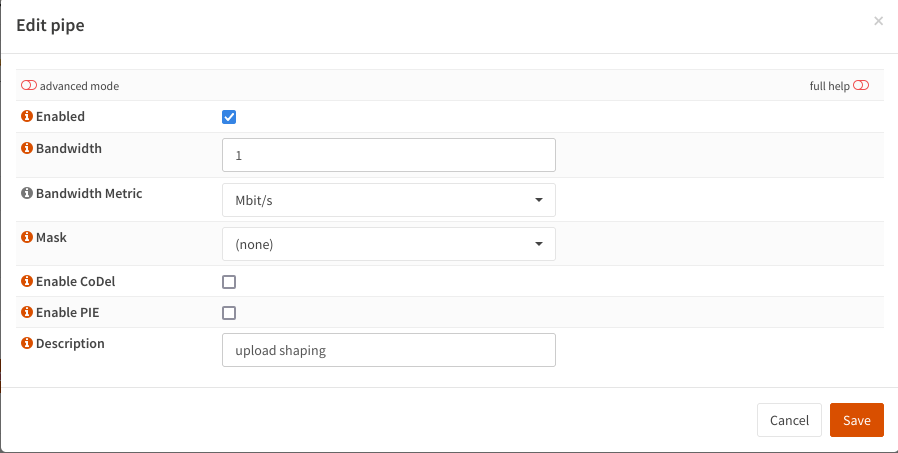This screenshot has width=898, height=453.
Task: Click the info icon next to Enabled
Action: (27, 117)
